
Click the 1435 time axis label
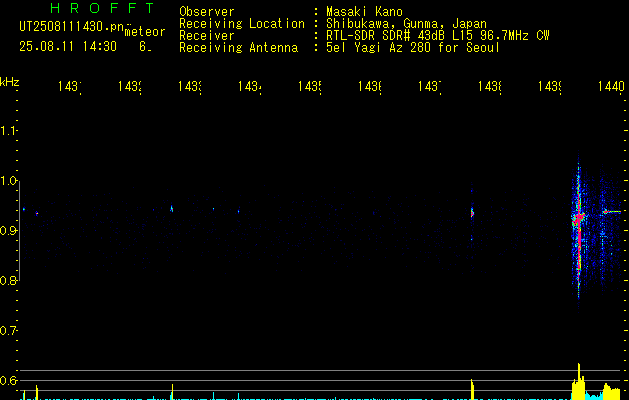pyautogui.click(x=310, y=86)
